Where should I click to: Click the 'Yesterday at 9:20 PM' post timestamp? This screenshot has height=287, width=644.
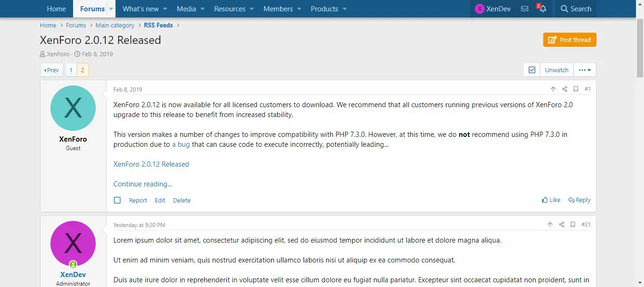pyautogui.click(x=140, y=225)
